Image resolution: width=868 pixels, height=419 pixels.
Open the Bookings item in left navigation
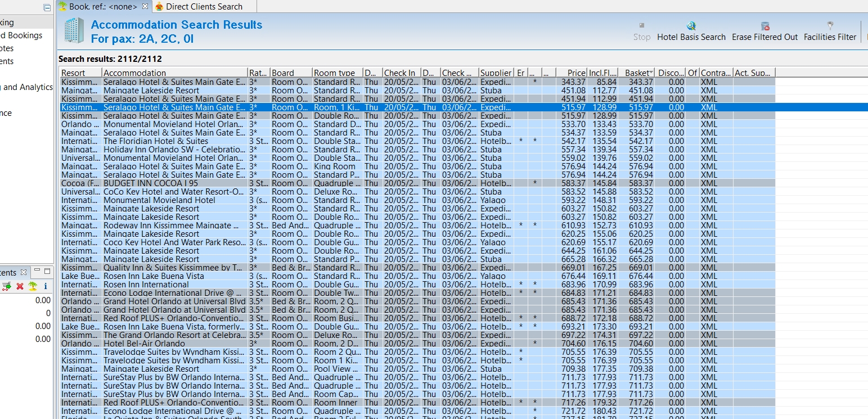(21, 35)
